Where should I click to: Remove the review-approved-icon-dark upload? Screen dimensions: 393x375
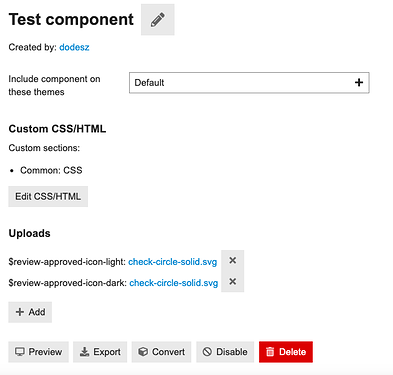(x=233, y=282)
